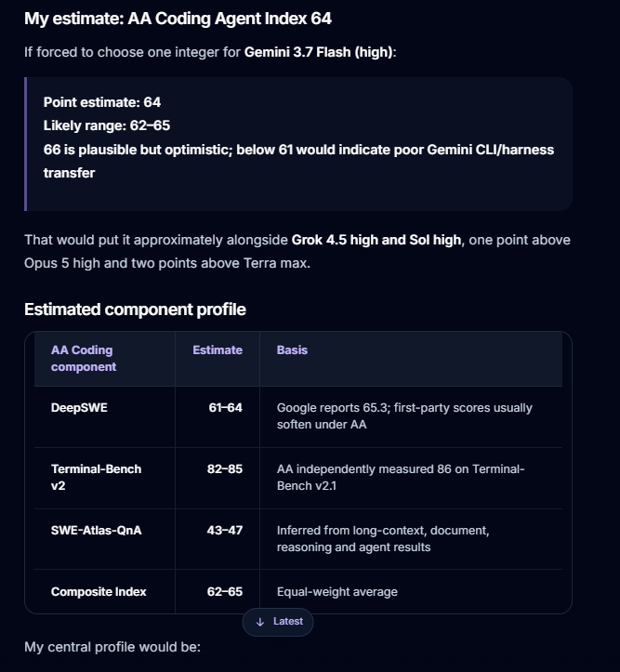Click the Estimate column header
Screen dimensions: 620x672
coord(218,350)
